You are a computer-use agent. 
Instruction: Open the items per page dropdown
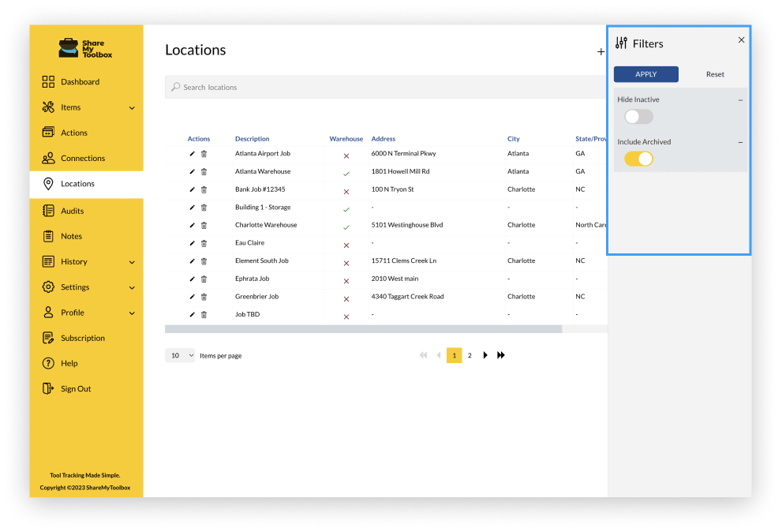pyautogui.click(x=180, y=355)
